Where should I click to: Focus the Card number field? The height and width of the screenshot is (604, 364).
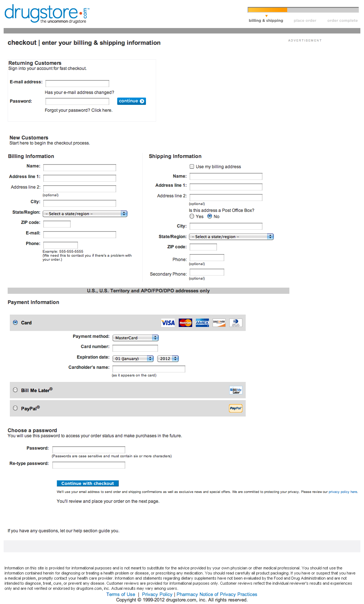[135, 348]
